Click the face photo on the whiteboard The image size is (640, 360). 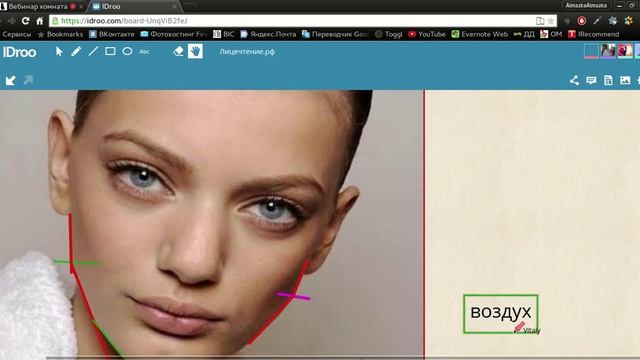click(211, 224)
